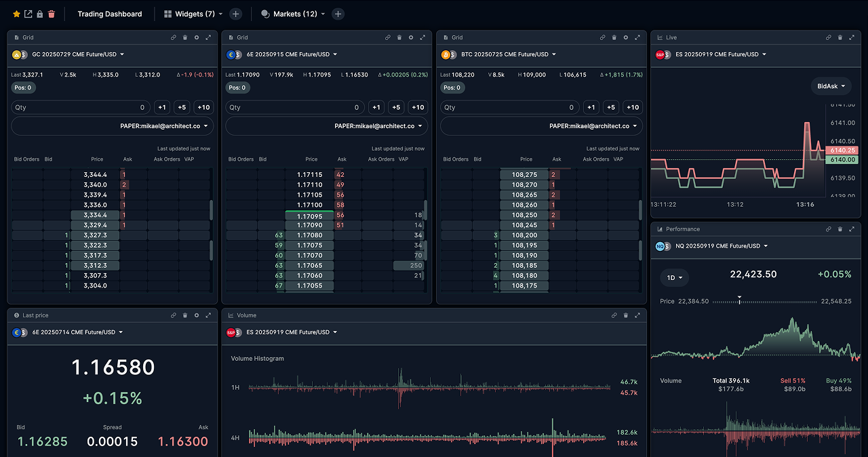The width and height of the screenshot is (868, 457).
Task: Click the Pos: 0 toggle on the GC widget
Action: 23,87
